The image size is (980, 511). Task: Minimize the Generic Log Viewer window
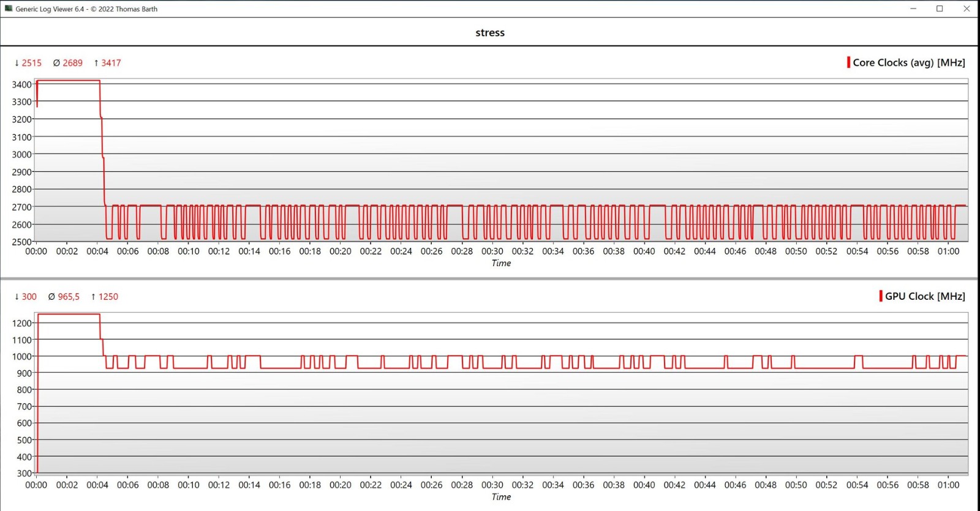[913, 9]
